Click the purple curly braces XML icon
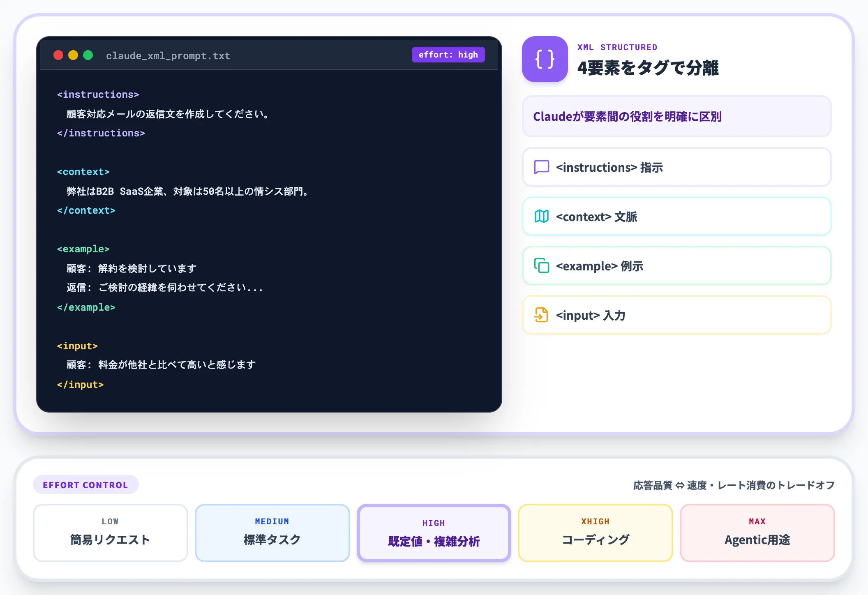Image resolution: width=868 pixels, height=595 pixels. tap(545, 59)
